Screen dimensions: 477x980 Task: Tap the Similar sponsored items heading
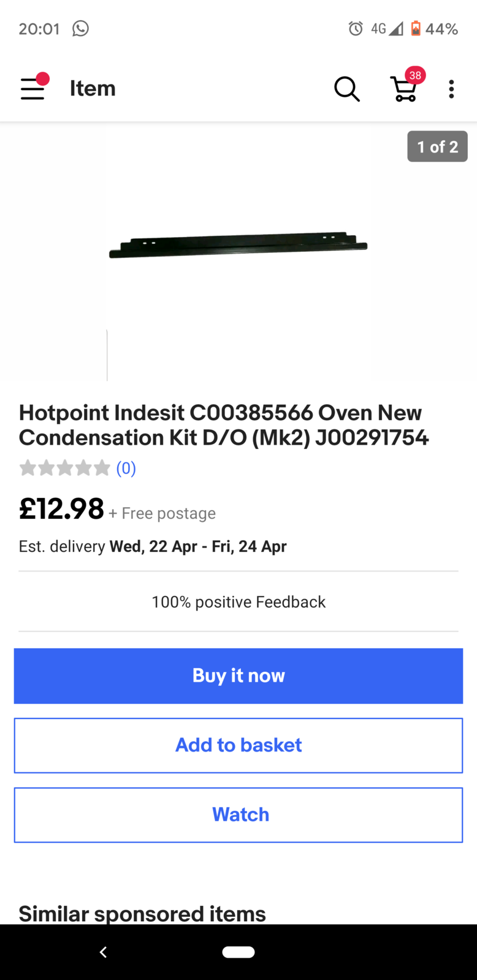[x=142, y=913]
